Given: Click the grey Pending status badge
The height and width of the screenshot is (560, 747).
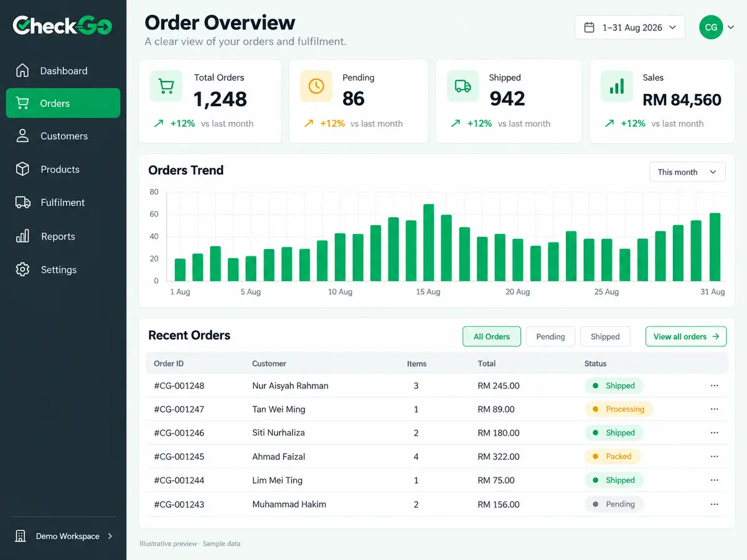Looking at the screenshot, I should coord(614,504).
